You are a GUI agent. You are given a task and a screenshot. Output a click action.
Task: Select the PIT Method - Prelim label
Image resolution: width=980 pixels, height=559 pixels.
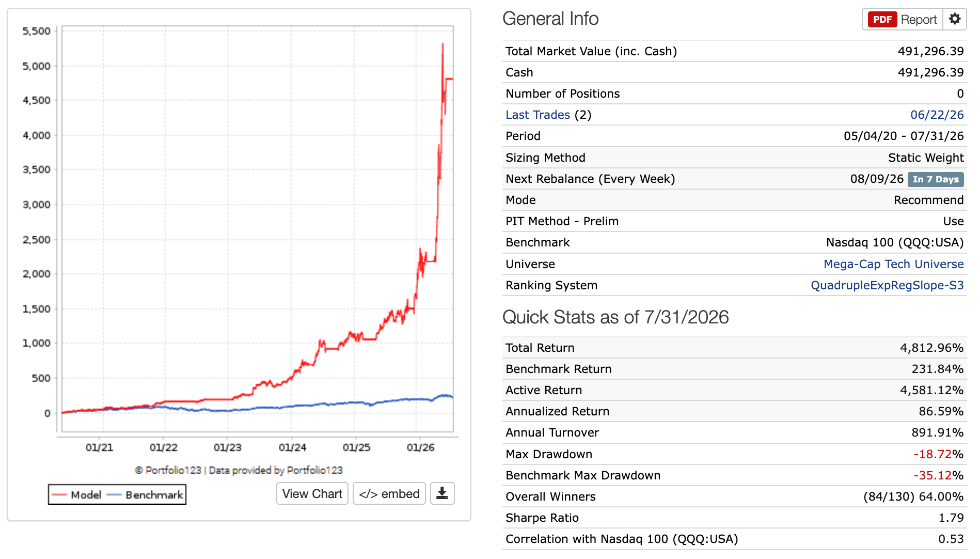coord(562,221)
